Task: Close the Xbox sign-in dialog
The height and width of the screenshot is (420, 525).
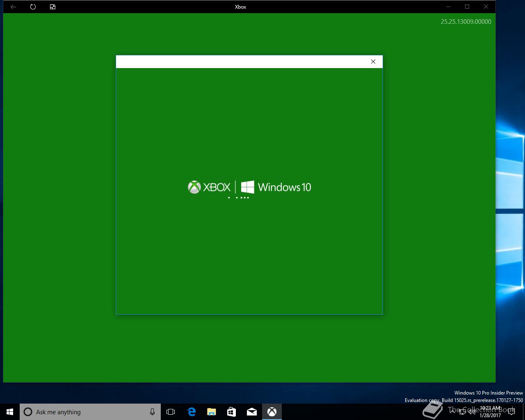Action: click(373, 62)
